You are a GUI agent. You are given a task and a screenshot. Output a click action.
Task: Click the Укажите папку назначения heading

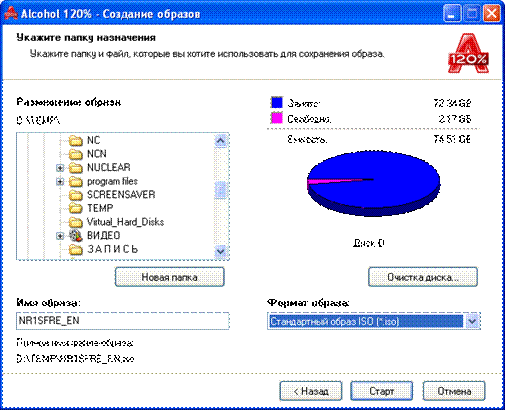click(86, 37)
